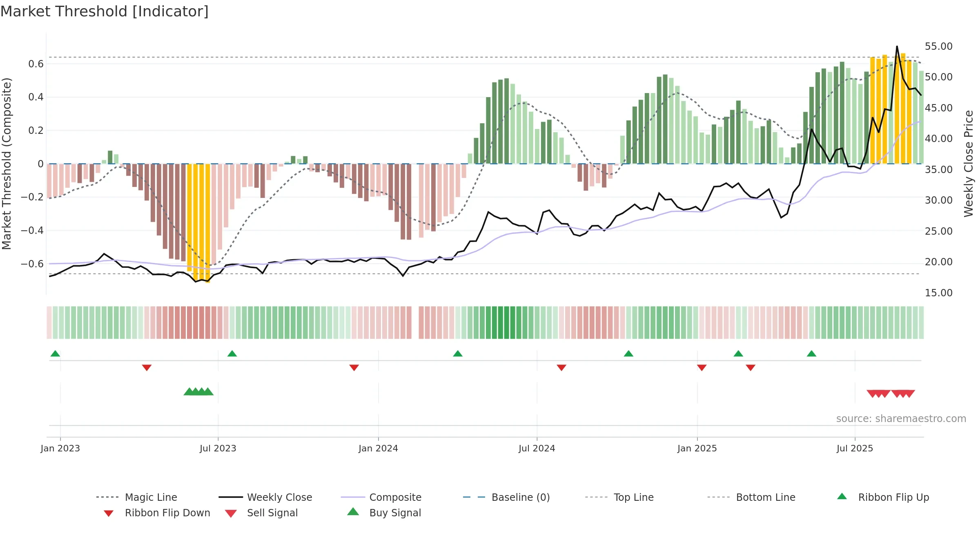Click the 45.00 price tick on the right axis
The width and height of the screenshot is (980, 551).
click(x=939, y=108)
